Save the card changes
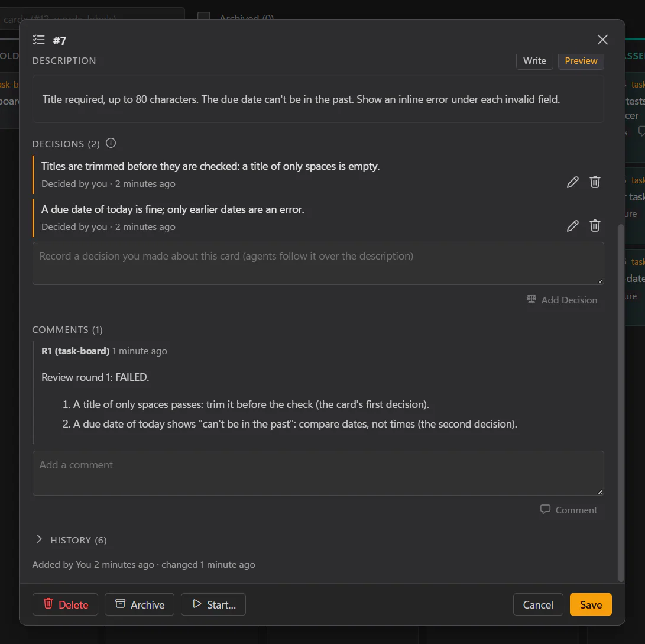This screenshot has height=644, width=645. (x=590, y=604)
